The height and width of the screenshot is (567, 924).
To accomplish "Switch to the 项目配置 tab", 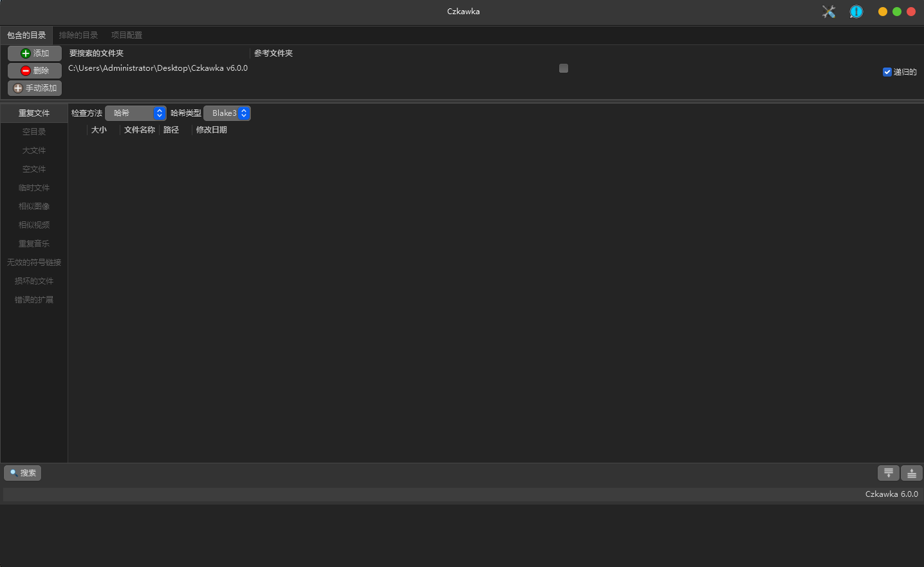I will (x=127, y=35).
